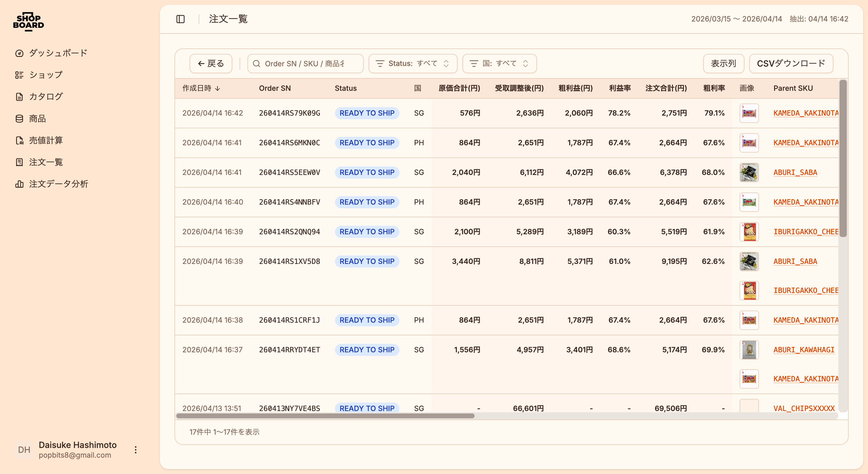This screenshot has height=474, width=868.
Task: Click the horizontal table scrollbar
Action: click(325, 416)
